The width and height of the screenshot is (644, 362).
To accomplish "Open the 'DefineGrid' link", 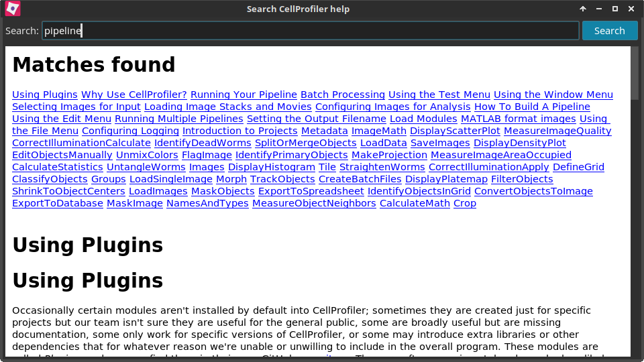I will pos(578,168).
